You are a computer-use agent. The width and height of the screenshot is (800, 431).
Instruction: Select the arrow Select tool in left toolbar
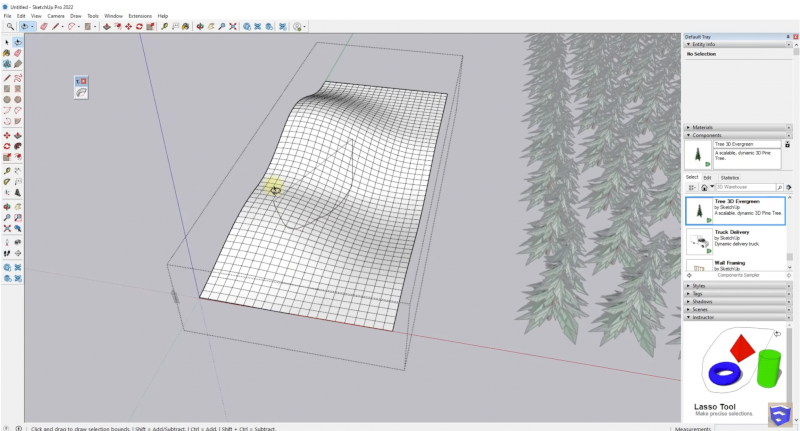7,42
